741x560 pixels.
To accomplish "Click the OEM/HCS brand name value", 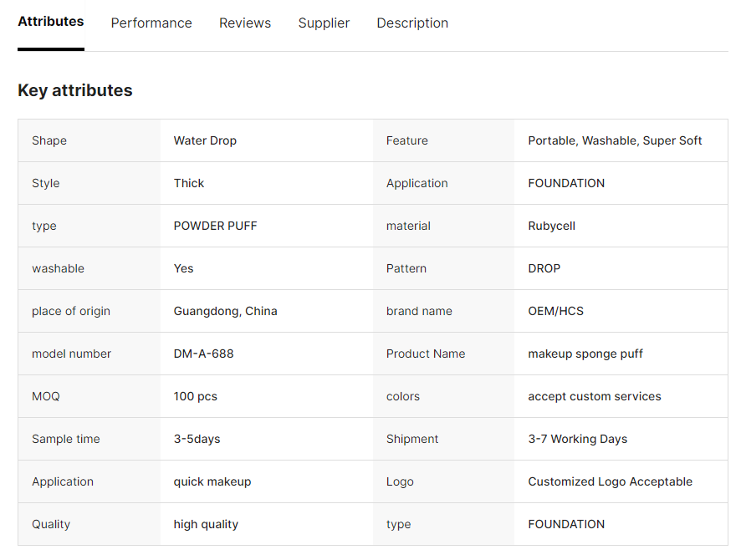I will [x=555, y=311].
